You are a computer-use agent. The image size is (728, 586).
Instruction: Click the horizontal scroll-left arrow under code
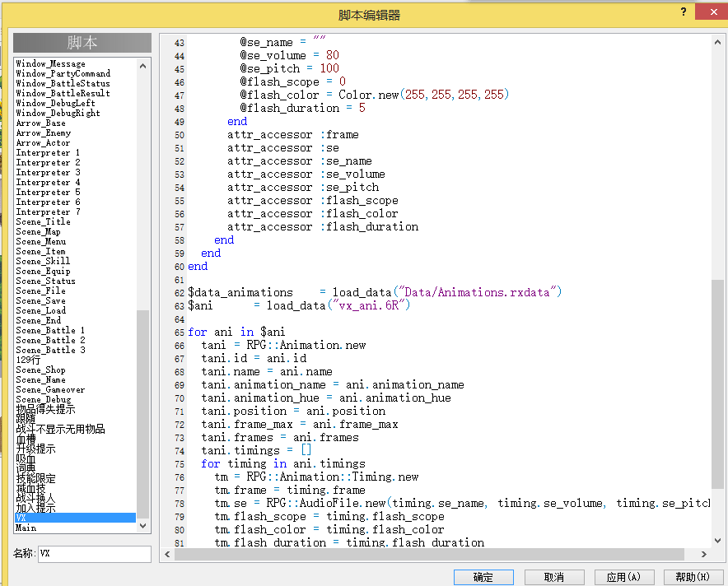point(167,554)
